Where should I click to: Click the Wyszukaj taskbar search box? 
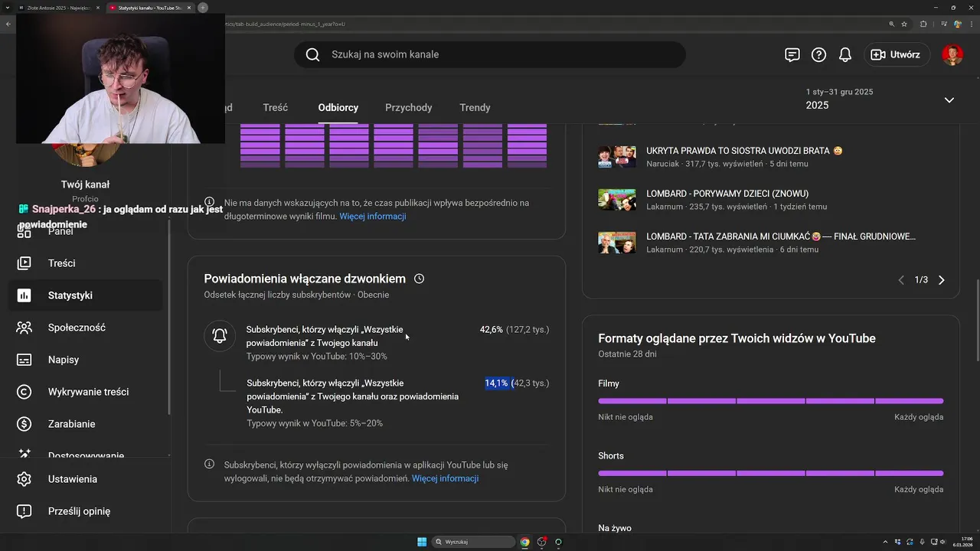(474, 542)
